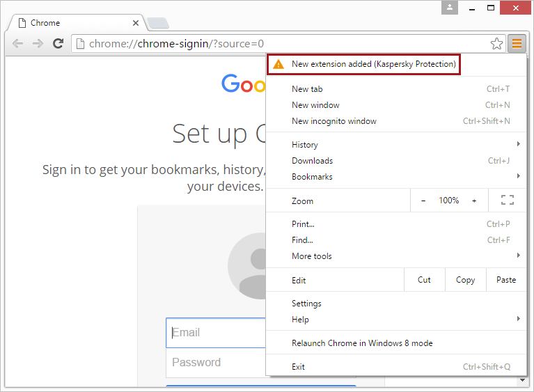Click the page icon in the address bar
This screenshot has width=534, height=392.
click(80, 44)
